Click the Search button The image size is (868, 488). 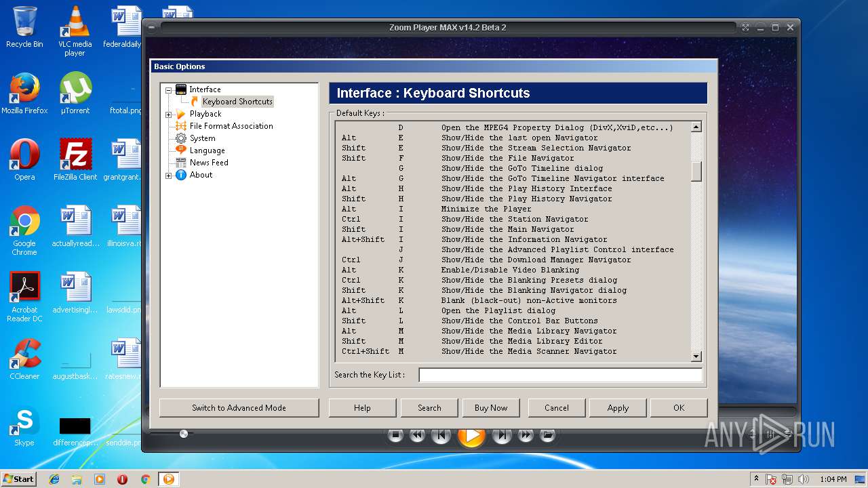click(x=429, y=407)
